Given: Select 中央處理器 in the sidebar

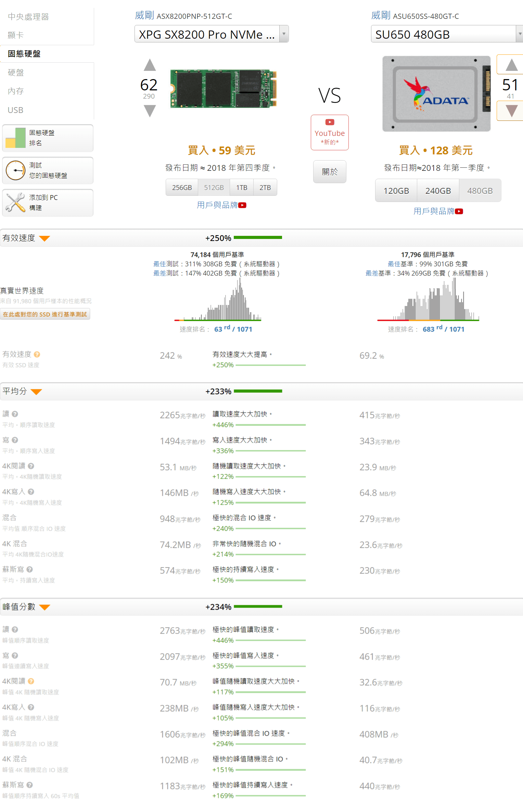Looking at the screenshot, I should click(x=28, y=16).
